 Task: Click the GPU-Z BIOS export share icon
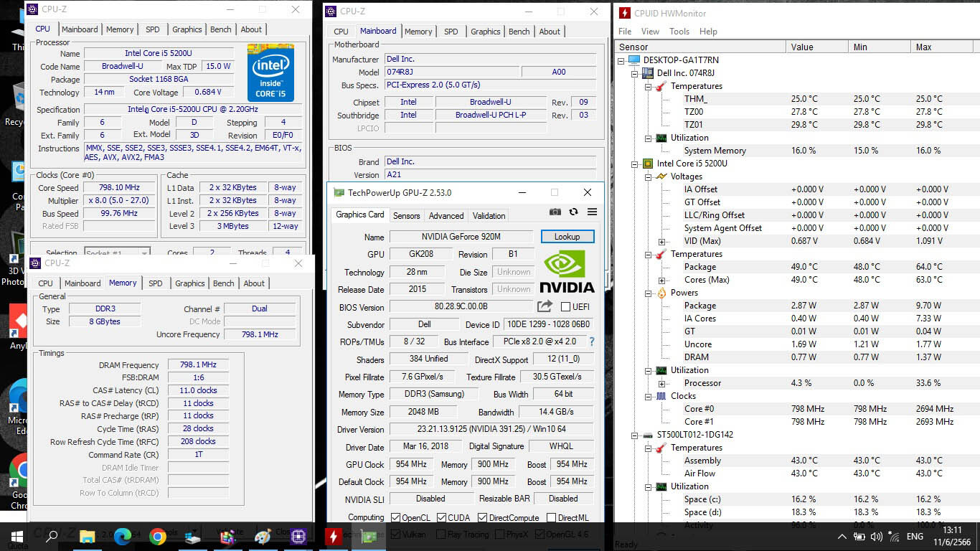(x=545, y=306)
